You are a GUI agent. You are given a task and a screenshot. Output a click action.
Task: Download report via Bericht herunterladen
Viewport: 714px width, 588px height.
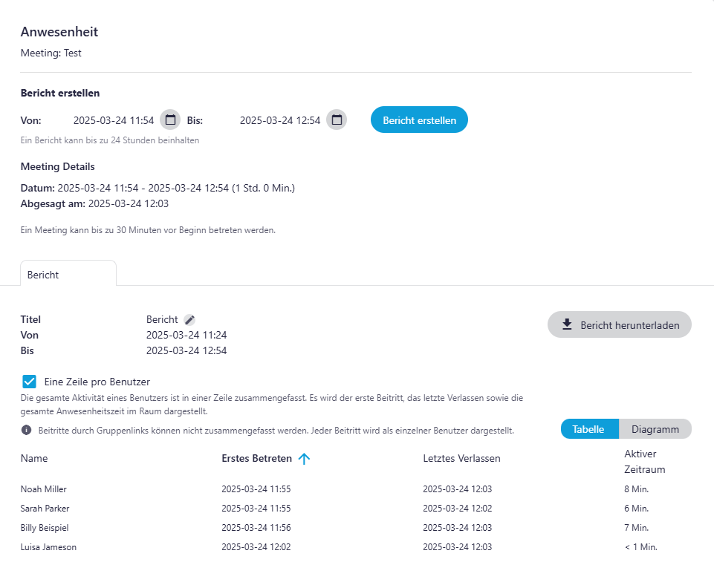(619, 324)
